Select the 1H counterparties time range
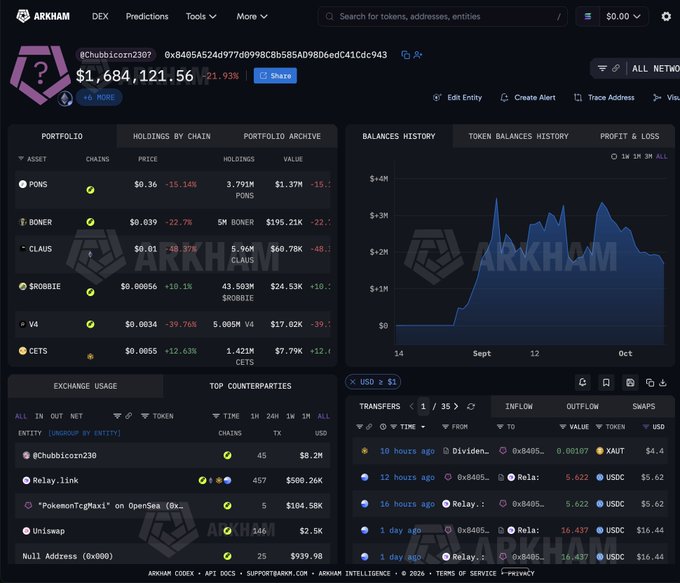 [x=255, y=416]
